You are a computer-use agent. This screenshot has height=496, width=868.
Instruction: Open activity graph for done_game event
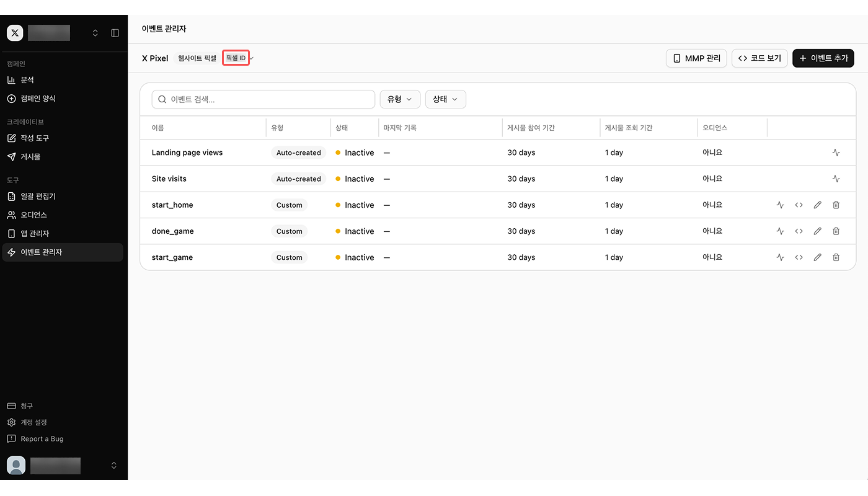tap(780, 231)
